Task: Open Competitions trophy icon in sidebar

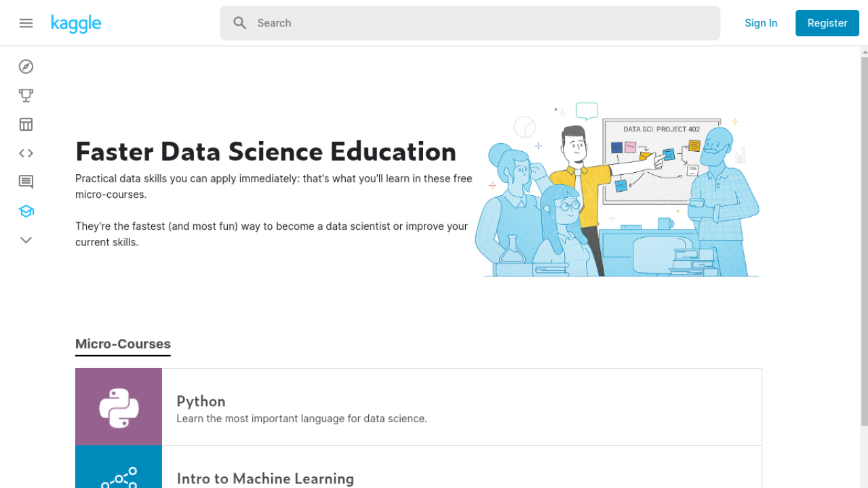Action: tap(26, 96)
